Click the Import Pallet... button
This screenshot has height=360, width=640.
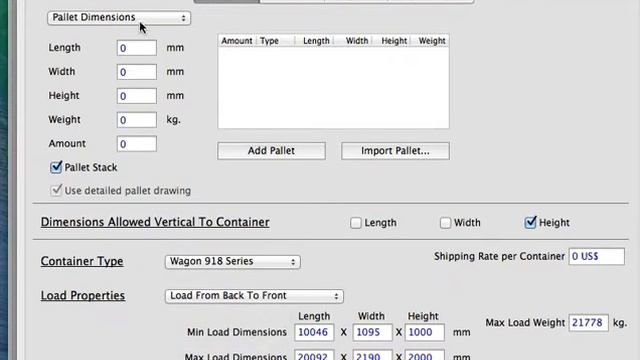[x=395, y=151]
